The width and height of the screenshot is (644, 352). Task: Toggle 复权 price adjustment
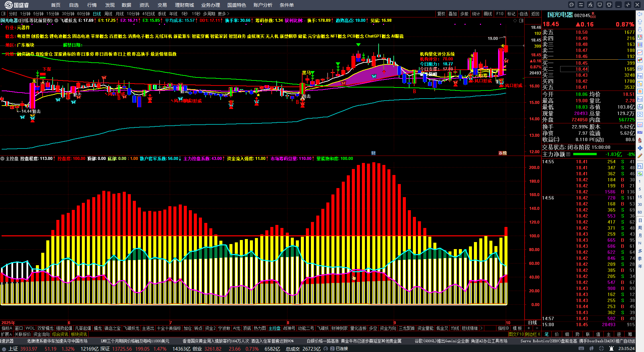[x=441, y=14]
